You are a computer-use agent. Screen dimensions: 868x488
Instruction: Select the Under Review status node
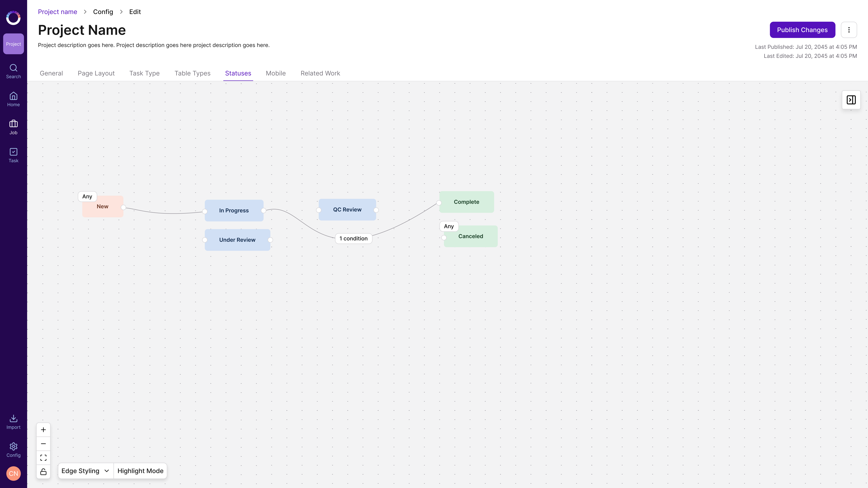[x=237, y=240]
